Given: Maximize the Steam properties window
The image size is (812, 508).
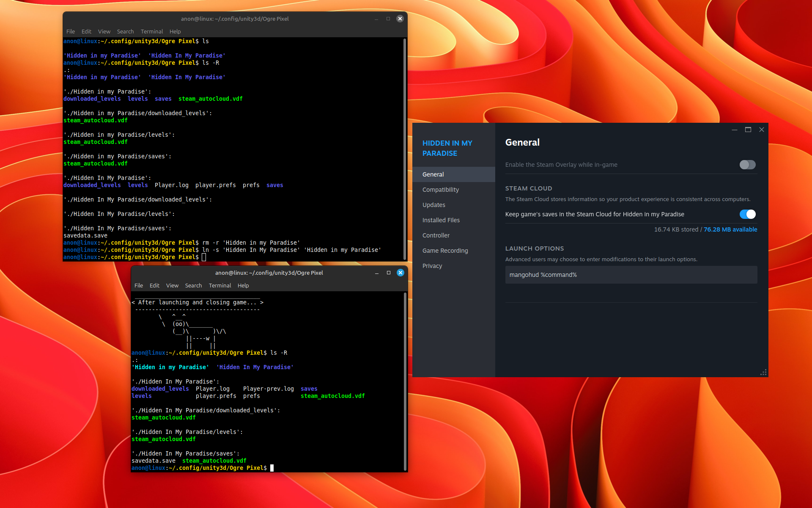Looking at the screenshot, I should (748, 130).
